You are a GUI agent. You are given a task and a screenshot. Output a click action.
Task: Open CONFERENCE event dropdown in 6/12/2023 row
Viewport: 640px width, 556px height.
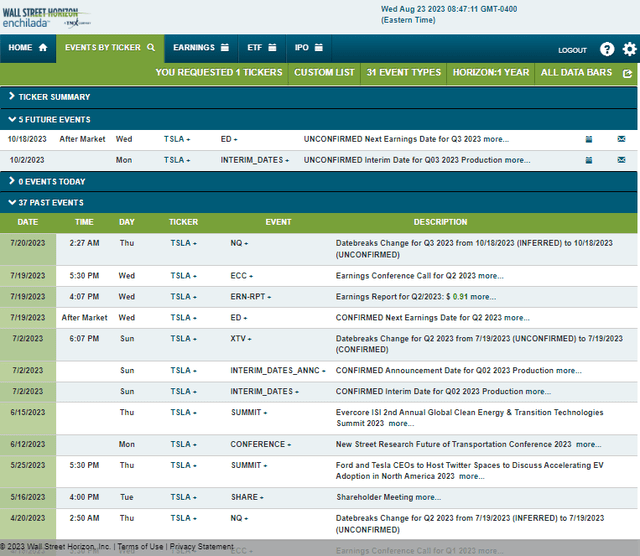point(260,445)
